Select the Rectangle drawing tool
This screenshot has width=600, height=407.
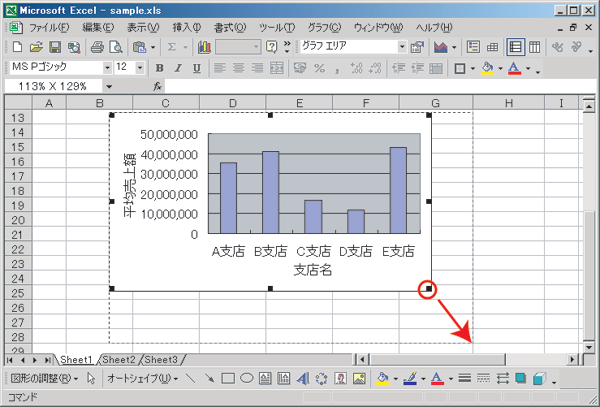pyautogui.click(x=227, y=379)
